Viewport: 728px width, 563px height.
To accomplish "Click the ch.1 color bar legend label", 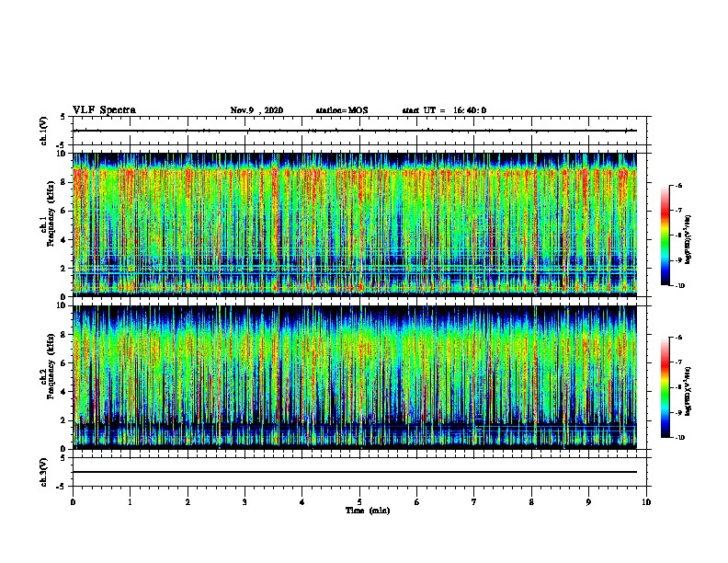I will point(688,239).
